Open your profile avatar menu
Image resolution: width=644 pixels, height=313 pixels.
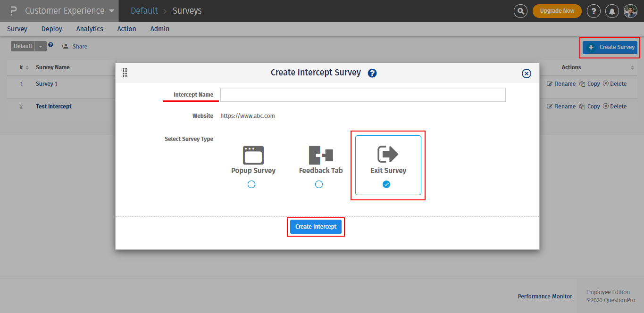[630, 11]
